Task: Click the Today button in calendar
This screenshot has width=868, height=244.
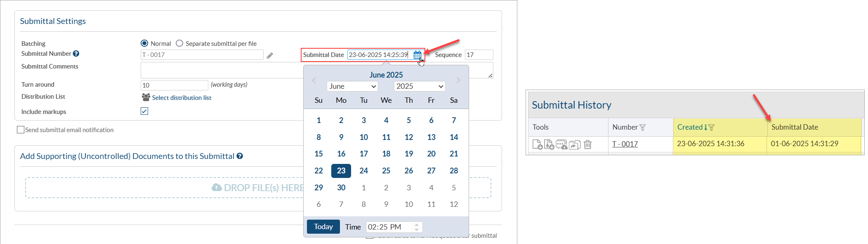Action: point(323,227)
